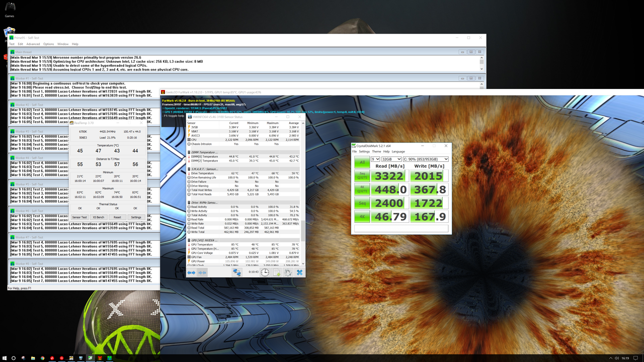Click the green All benchmark button

click(362, 162)
